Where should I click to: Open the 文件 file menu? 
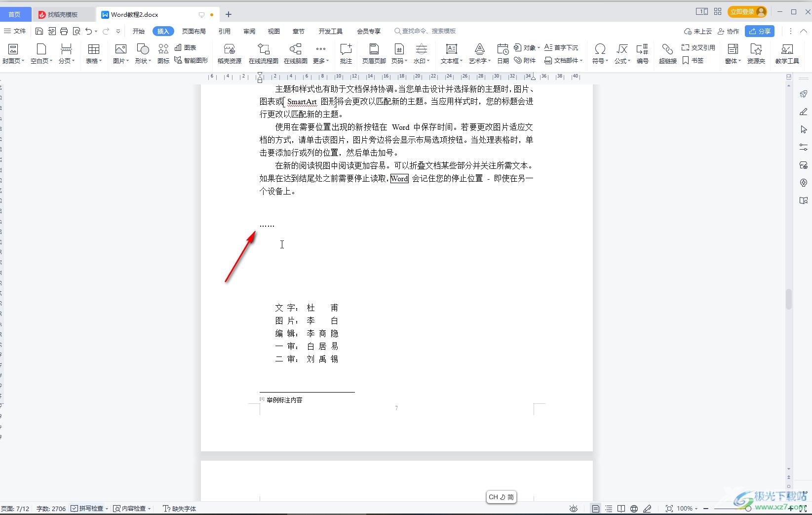pyautogui.click(x=15, y=31)
